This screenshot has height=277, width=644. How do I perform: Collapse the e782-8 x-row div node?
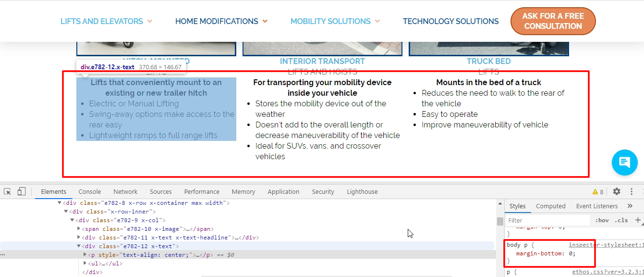pos(60,203)
